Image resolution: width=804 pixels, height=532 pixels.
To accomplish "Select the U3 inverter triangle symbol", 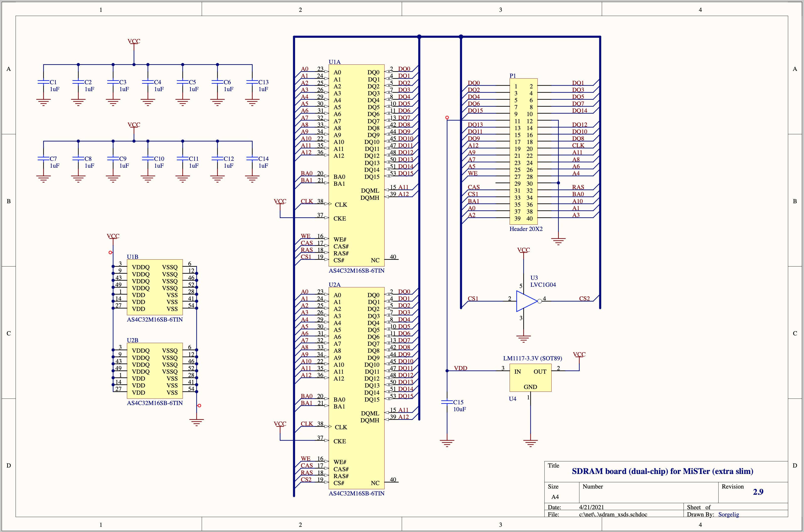I will tap(527, 301).
